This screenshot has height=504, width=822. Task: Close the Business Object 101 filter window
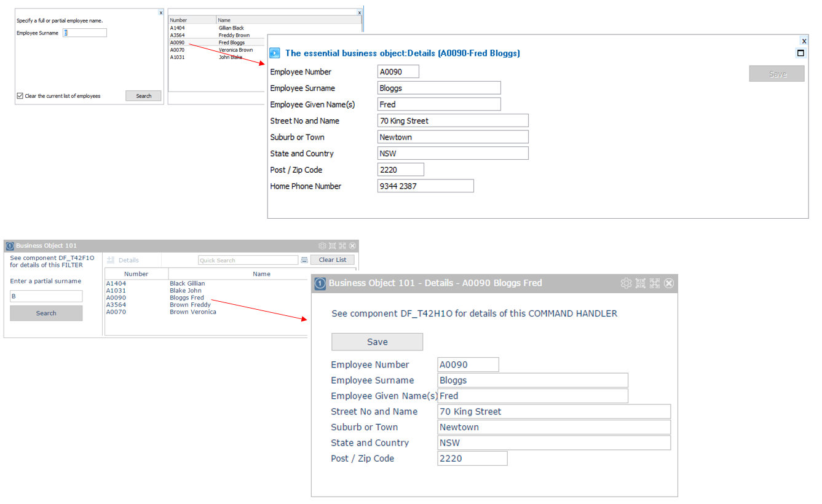(352, 246)
